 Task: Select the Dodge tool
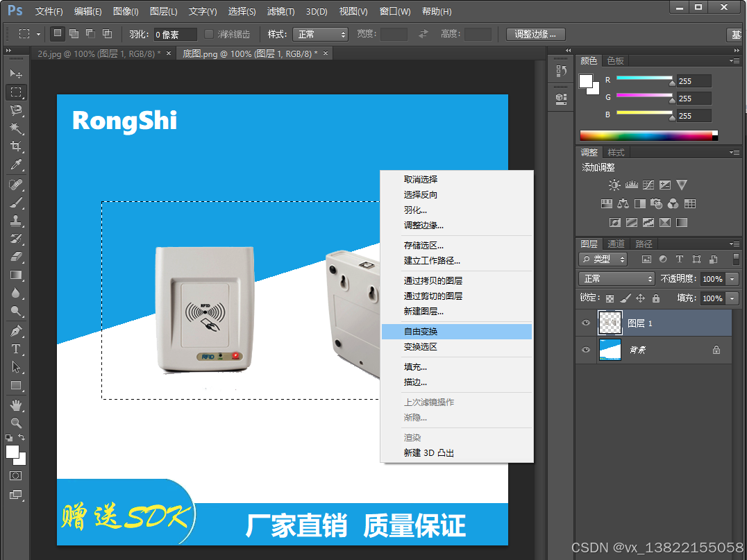(x=16, y=311)
